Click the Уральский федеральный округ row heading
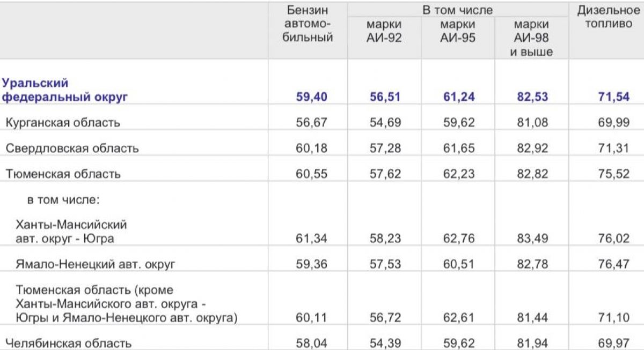This screenshot has width=644, height=350. (x=65, y=90)
